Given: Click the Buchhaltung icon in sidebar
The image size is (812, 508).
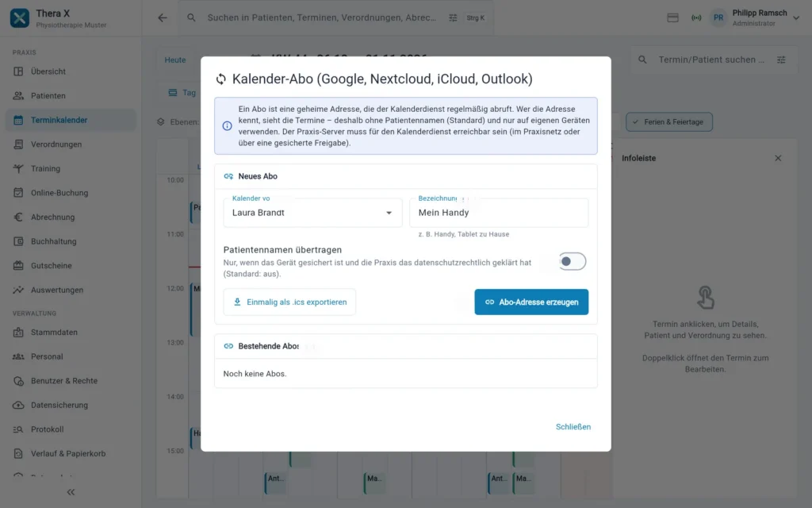Looking at the screenshot, I should point(18,241).
